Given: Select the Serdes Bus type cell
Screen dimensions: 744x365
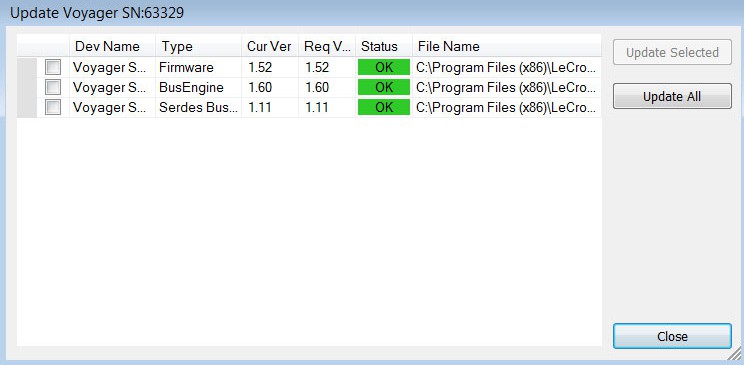Looking at the screenshot, I should (198, 108).
